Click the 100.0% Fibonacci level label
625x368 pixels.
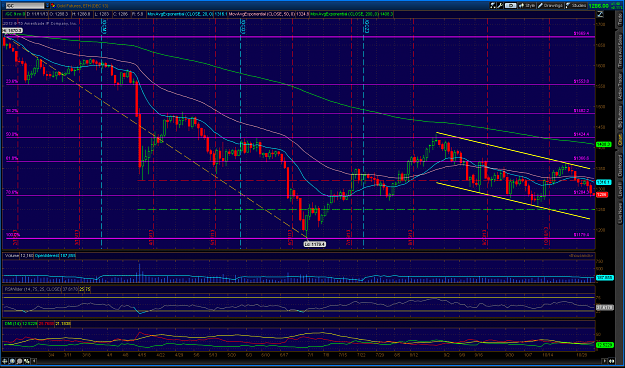click(13, 235)
